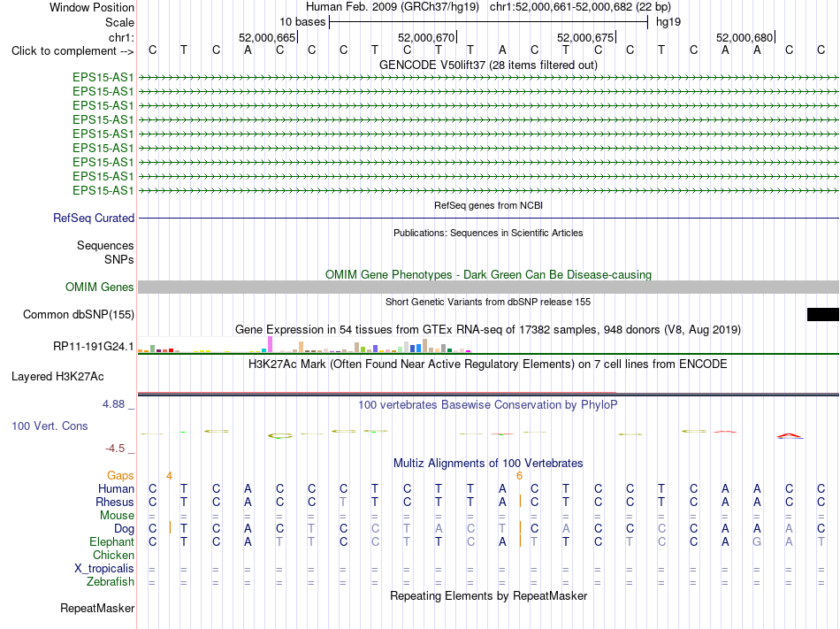This screenshot has width=840, height=629.
Task: Select the Rhesus alignment row label
Action: click(x=114, y=502)
